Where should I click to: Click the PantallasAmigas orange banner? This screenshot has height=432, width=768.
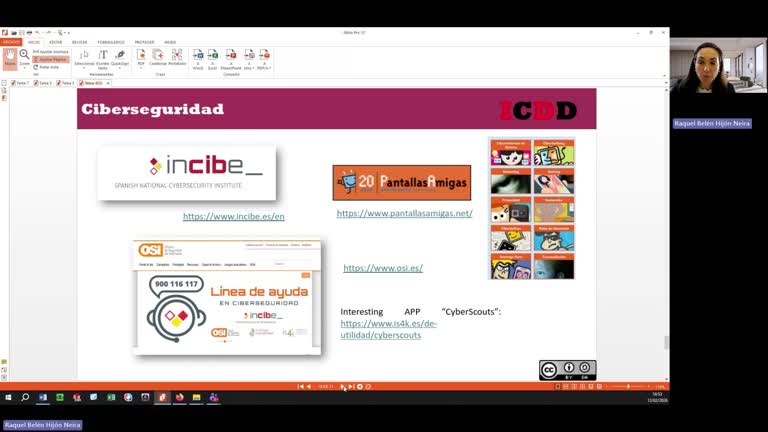pos(402,183)
